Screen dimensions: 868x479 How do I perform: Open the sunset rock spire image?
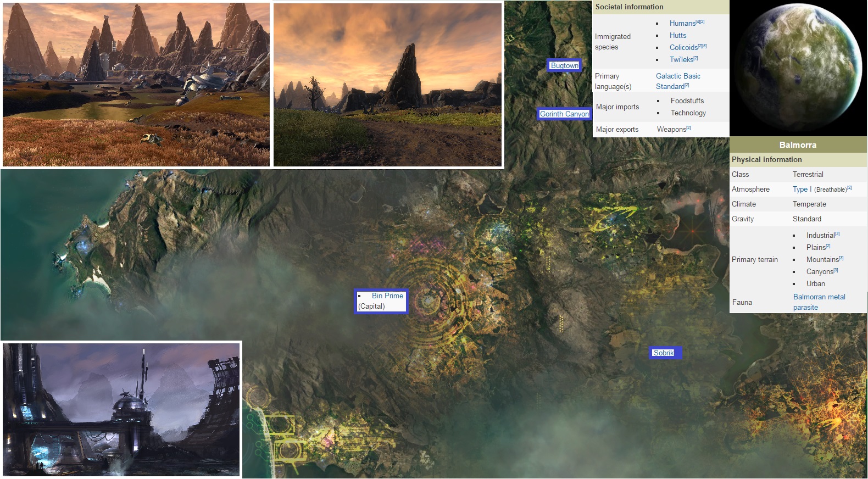387,84
